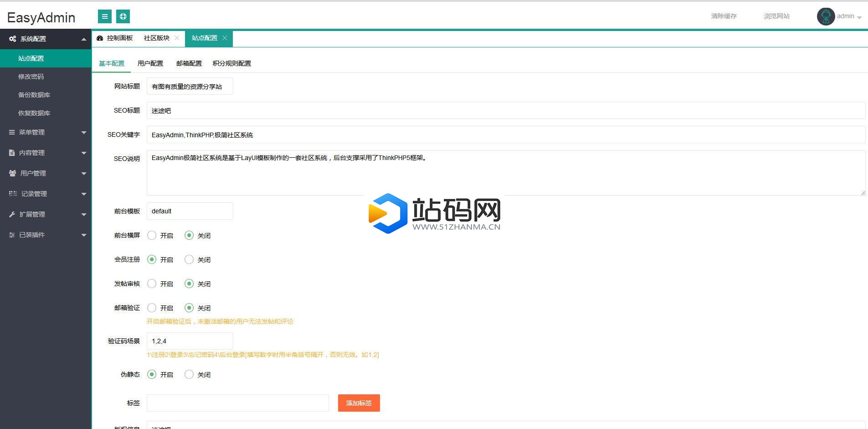The width and height of the screenshot is (868, 429).
Task: Enable 邮箱验证 with 开启 radio
Action: click(152, 308)
